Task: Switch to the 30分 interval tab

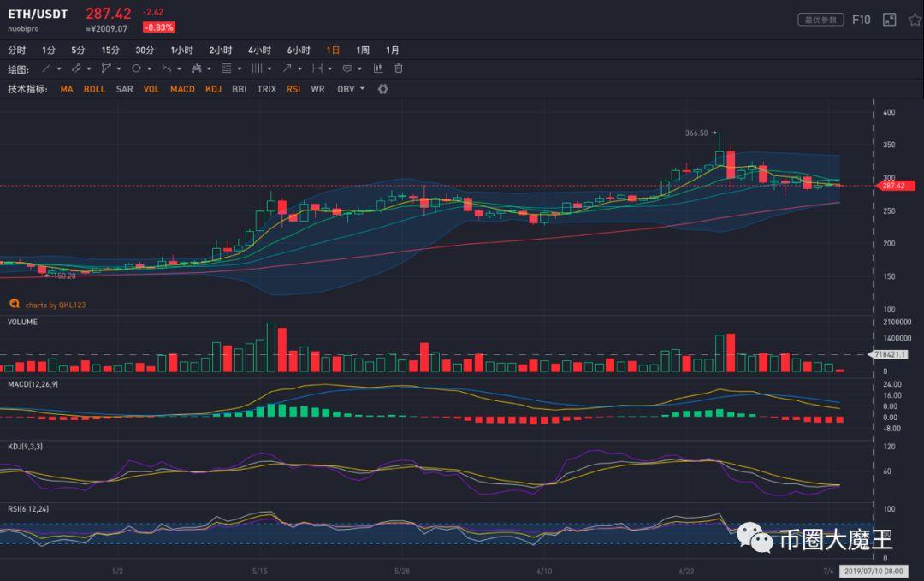Action: [145, 50]
